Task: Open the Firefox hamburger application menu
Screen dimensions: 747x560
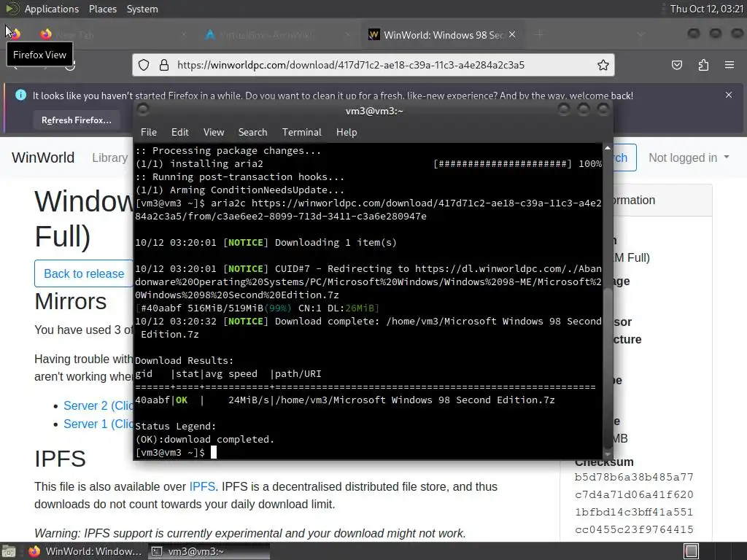Action: [729, 65]
